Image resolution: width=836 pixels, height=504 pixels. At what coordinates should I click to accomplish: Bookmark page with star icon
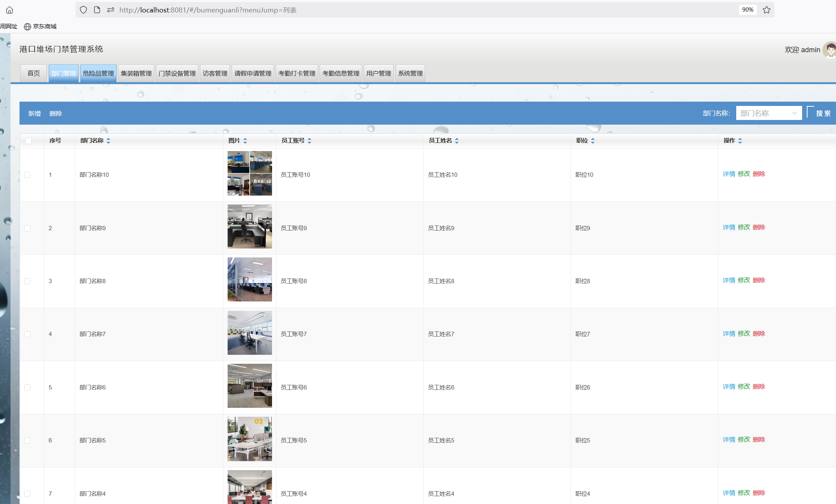point(766,10)
